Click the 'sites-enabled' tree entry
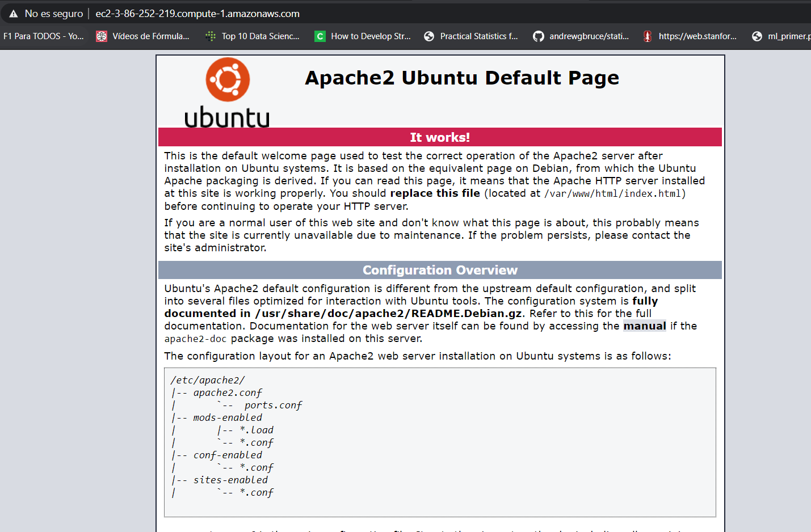Image resolution: width=811 pixels, height=532 pixels. [230, 480]
